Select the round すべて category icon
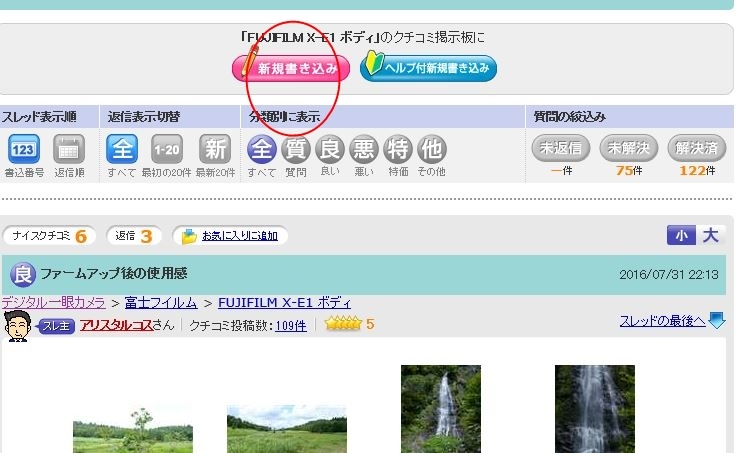Screen dimensions: 737x453 pyautogui.click(x=262, y=149)
